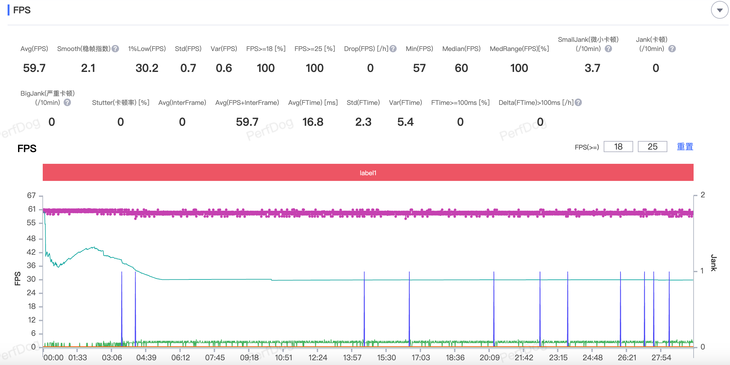
Task: Click the 10:51 tick on time axis
Action: tap(283, 357)
